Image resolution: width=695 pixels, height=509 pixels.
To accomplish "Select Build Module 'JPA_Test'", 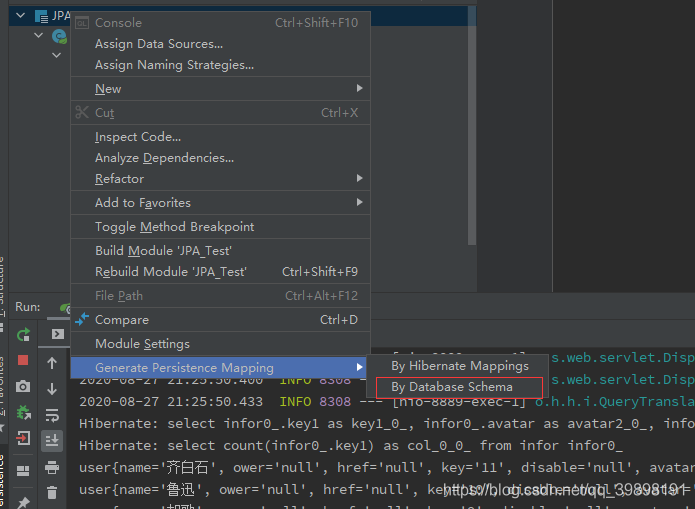I will point(221,251).
